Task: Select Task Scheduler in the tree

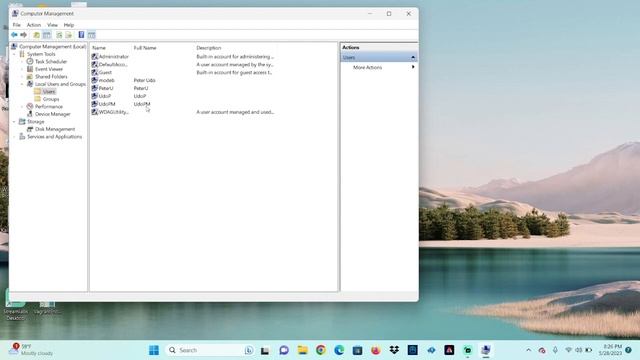Action: pyautogui.click(x=47, y=62)
